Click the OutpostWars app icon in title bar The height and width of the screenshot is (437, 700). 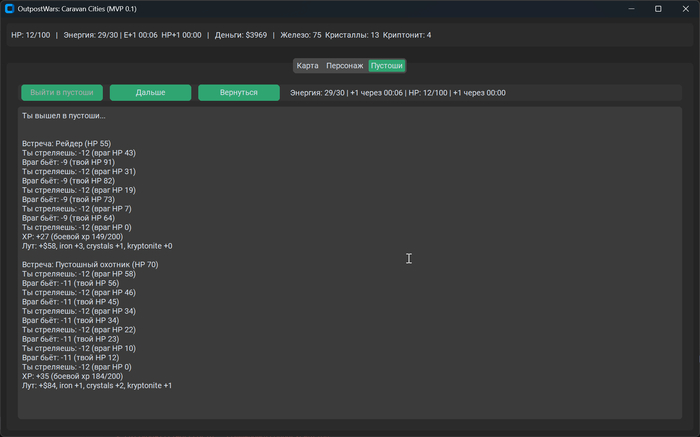[x=9, y=8]
